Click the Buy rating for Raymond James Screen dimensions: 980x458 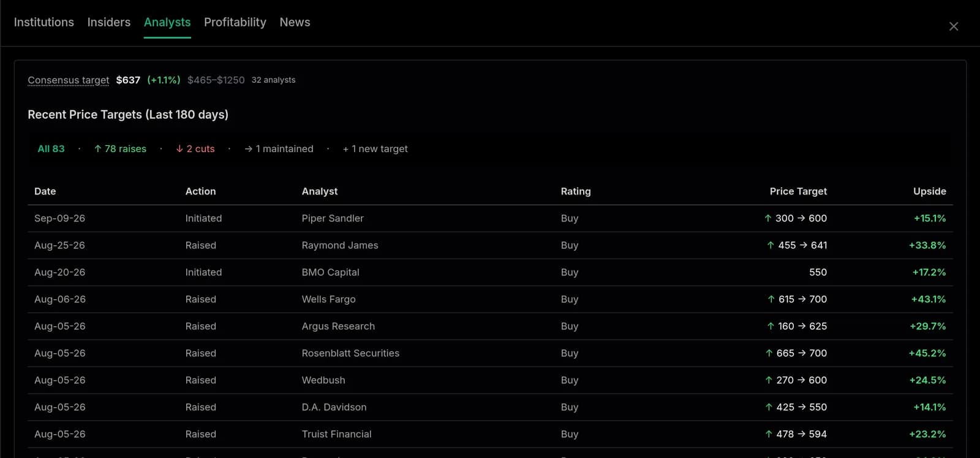570,245
